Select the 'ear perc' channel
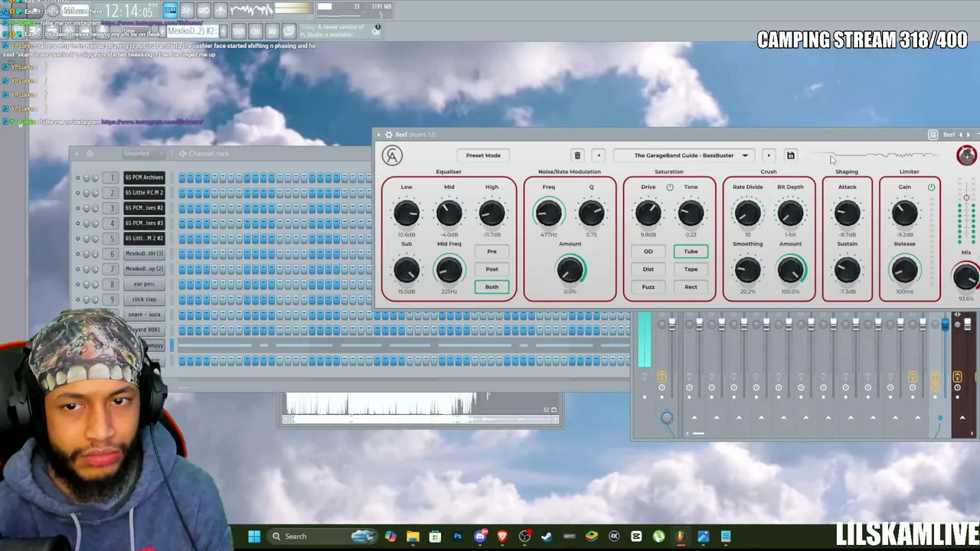 (x=144, y=284)
